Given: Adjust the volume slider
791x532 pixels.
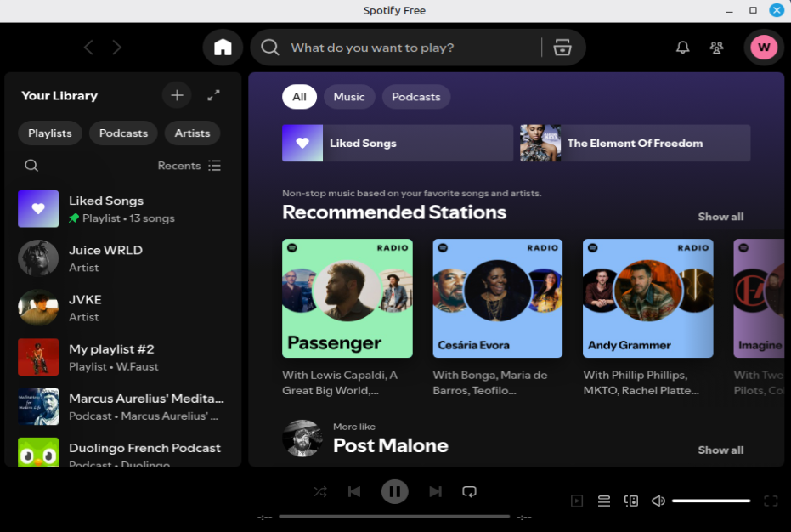Looking at the screenshot, I should pyautogui.click(x=711, y=501).
